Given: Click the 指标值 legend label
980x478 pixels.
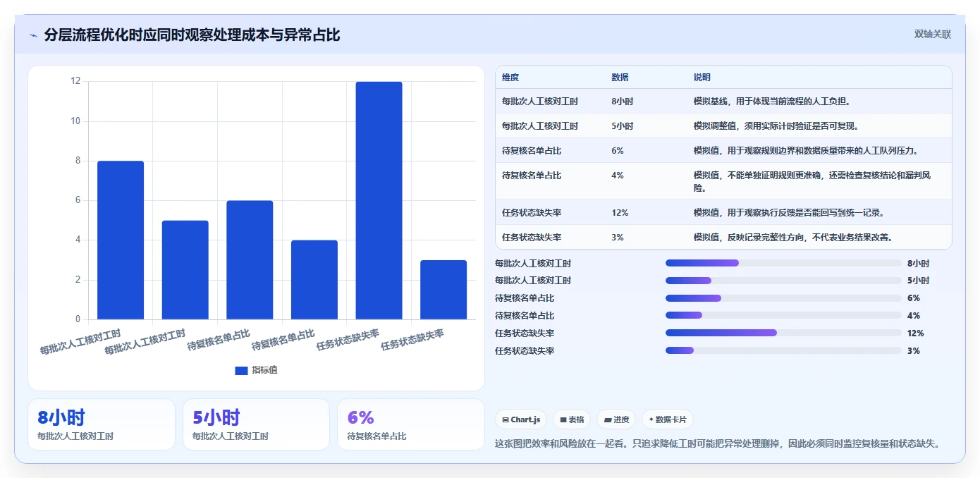Looking at the screenshot, I should (x=265, y=370).
